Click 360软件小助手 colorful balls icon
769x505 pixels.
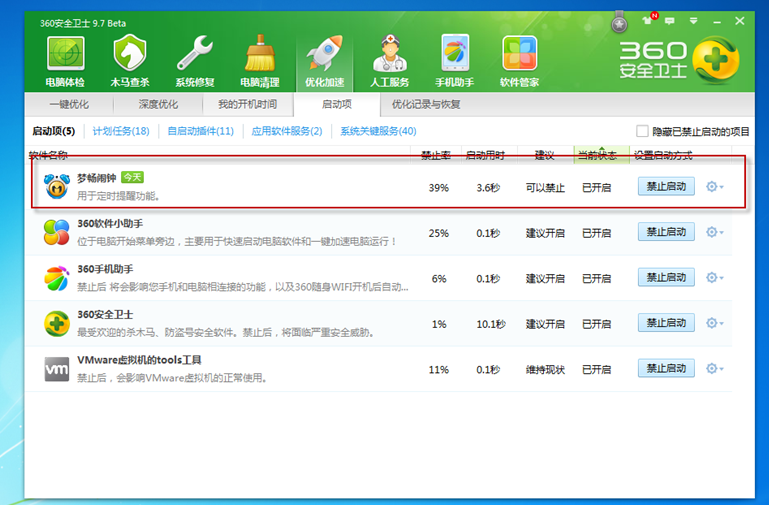tap(57, 232)
